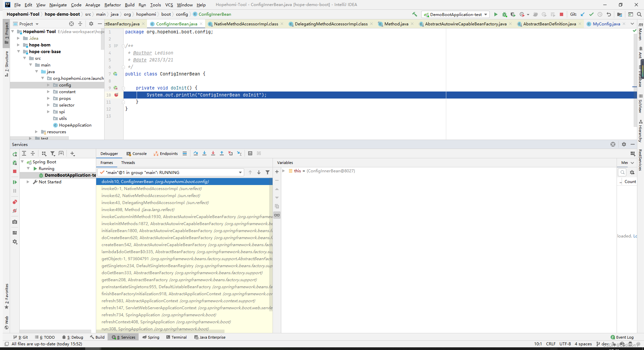Open the Refactor menu

[x=113, y=5]
